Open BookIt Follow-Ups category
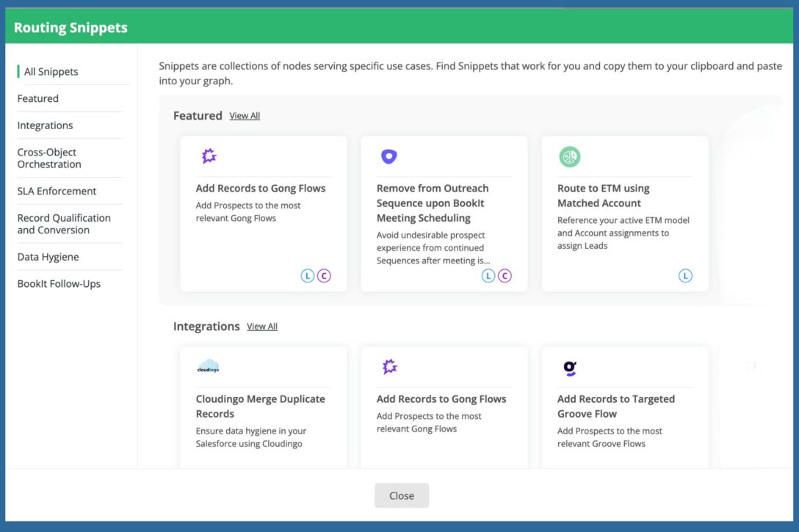Screen dimensions: 799x532 [59, 284]
